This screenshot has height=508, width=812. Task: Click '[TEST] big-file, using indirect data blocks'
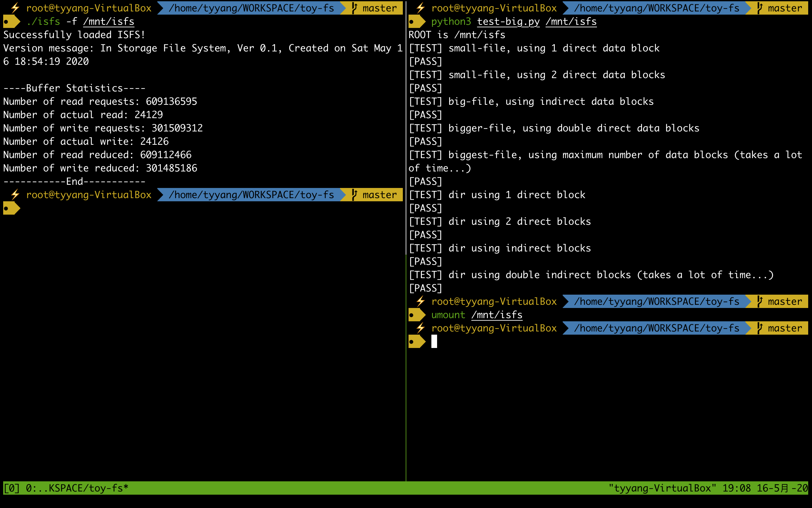coord(531,102)
